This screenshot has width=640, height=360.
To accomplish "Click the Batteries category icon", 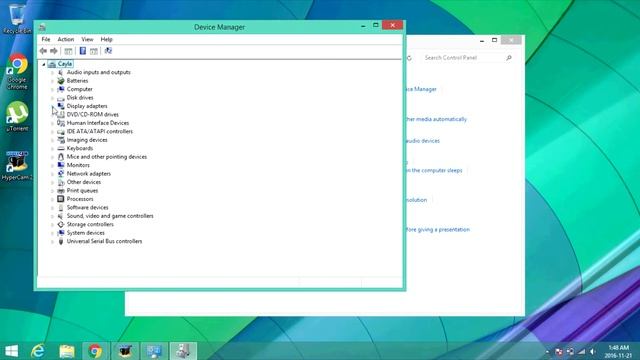I will tap(61, 81).
